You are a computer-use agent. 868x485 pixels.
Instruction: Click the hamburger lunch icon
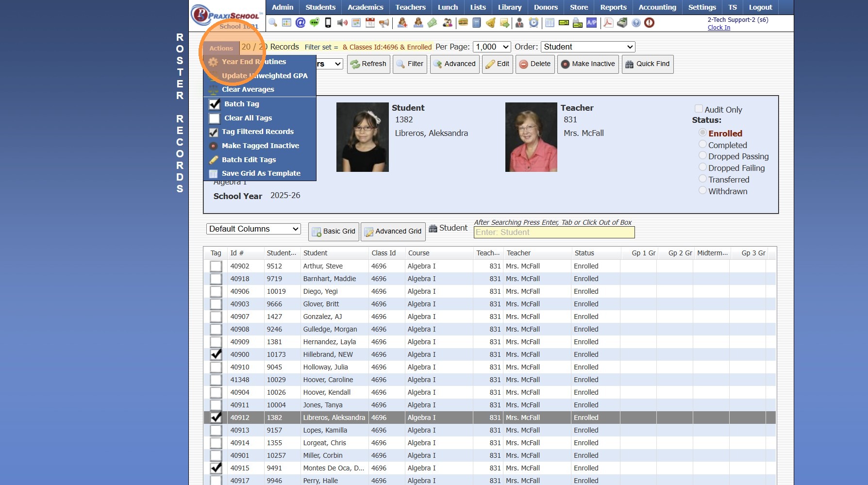pos(463,22)
